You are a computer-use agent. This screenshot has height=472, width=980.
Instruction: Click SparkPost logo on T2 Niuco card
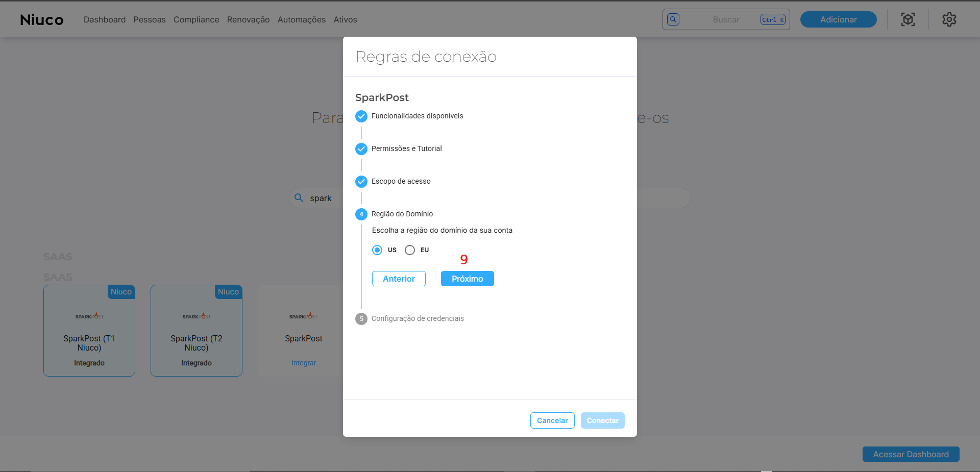point(197,316)
